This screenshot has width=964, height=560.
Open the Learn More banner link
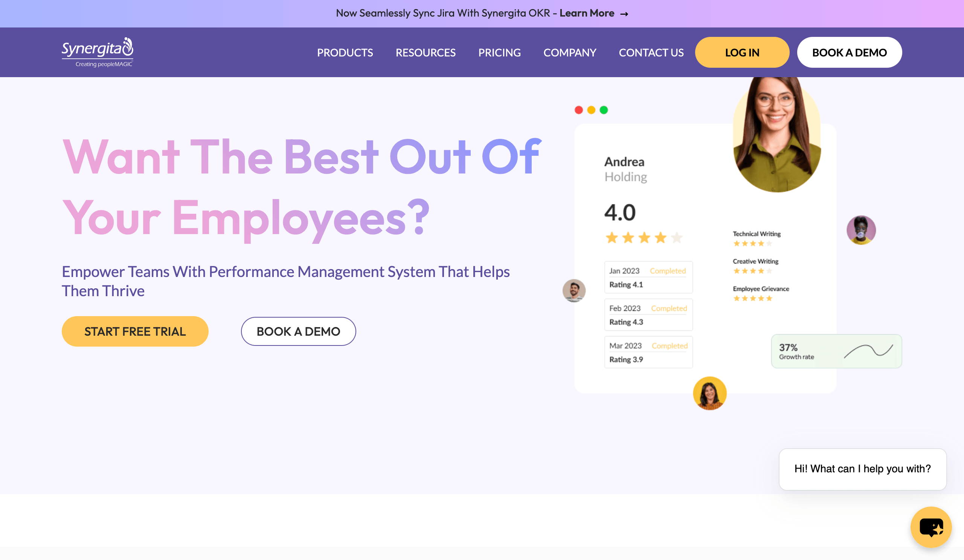[587, 13]
